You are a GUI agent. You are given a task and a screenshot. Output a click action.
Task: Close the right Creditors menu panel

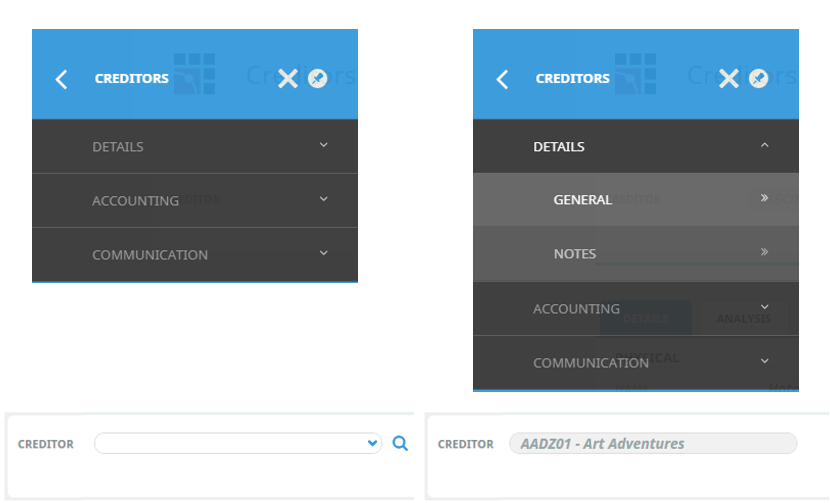point(728,79)
